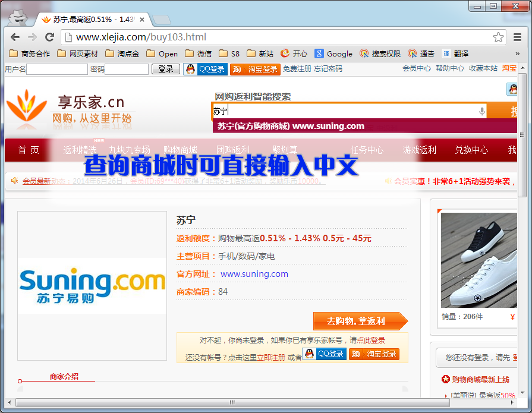Open the 团购返利 navigation tab

(x=233, y=150)
